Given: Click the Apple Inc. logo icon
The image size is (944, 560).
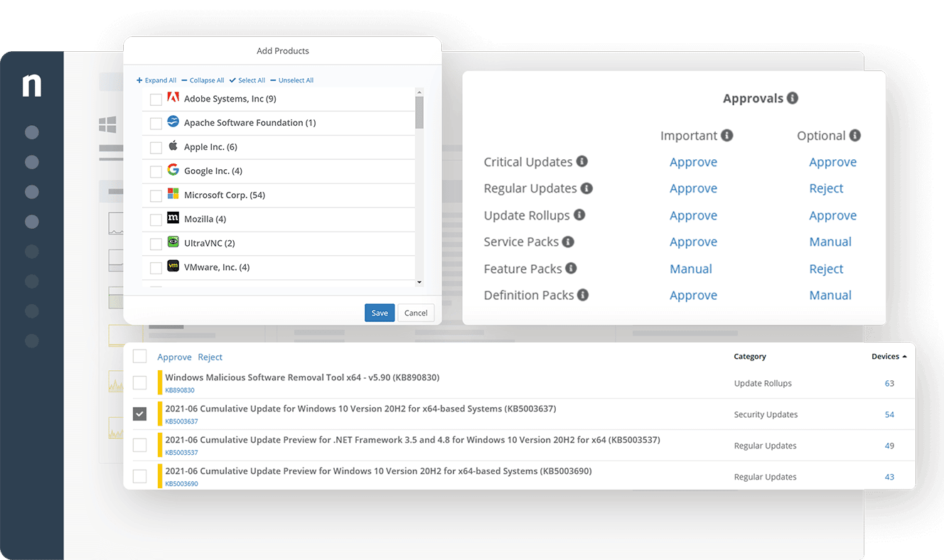Looking at the screenshot, I should click(173, 146).
